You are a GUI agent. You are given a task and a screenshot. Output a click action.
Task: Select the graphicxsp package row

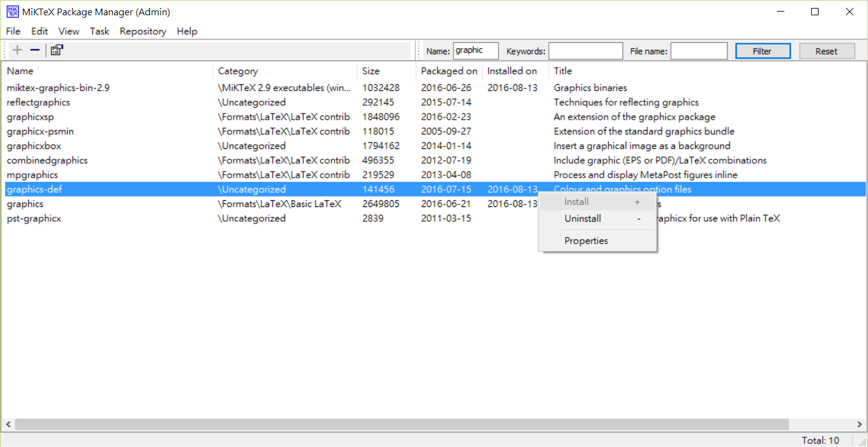(x=434, y=117)
